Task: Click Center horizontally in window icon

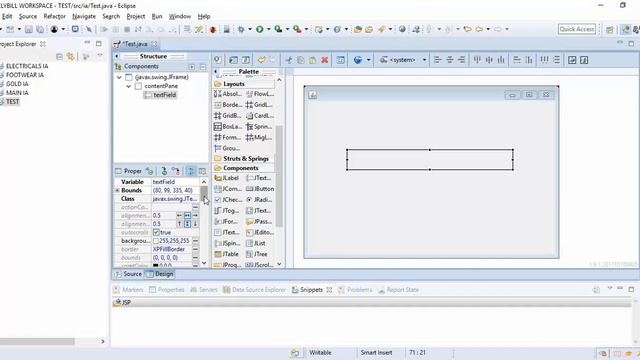Action: pos(572,60)
